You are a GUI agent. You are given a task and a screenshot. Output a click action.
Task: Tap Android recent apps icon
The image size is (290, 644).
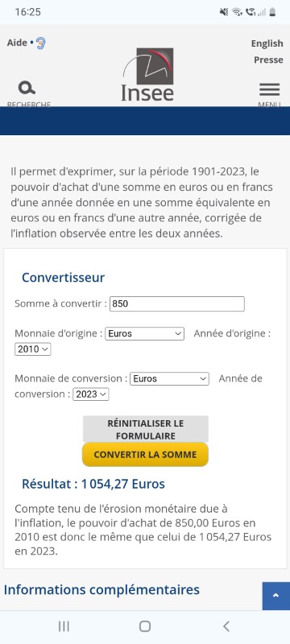pos(64,626)
